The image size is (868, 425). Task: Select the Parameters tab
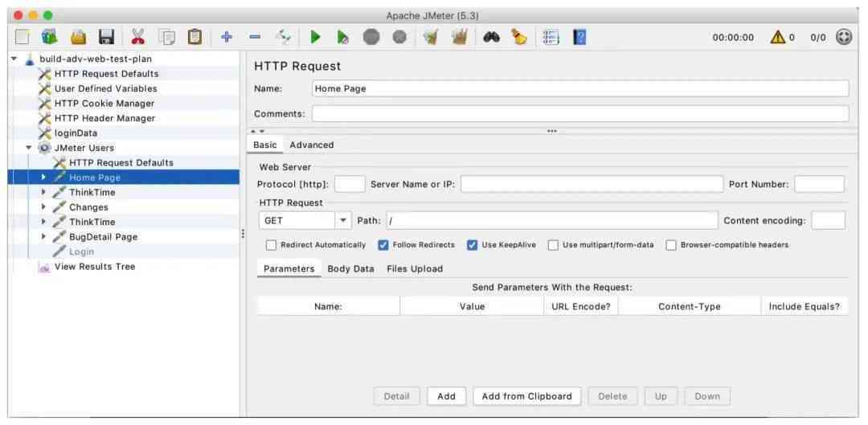(x=289, y=269)
